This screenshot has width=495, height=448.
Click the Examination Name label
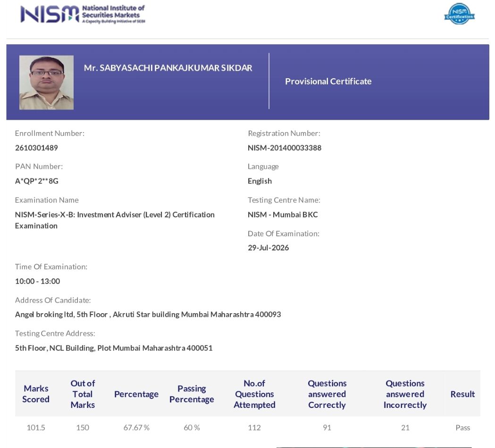click(x=47, y=200)
